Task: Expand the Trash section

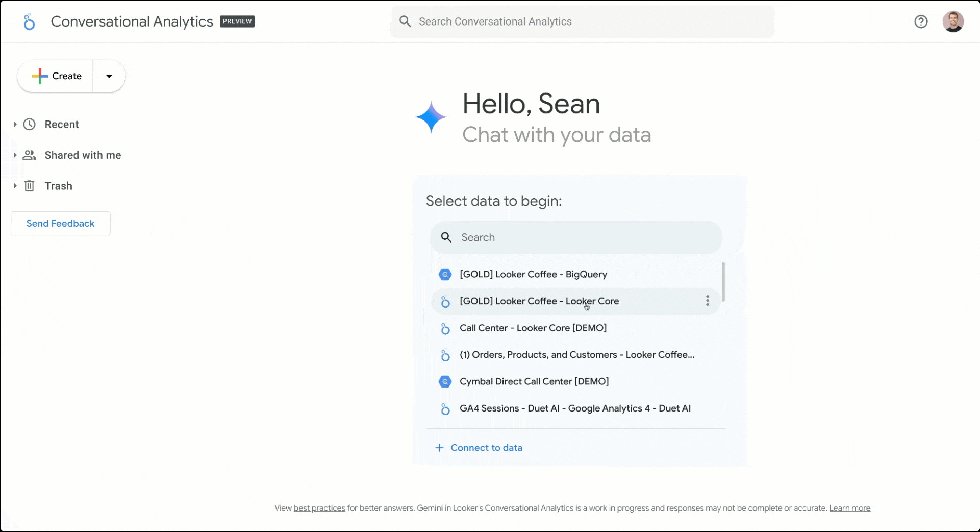Action: pyautogui.click(x=15, y=185)
